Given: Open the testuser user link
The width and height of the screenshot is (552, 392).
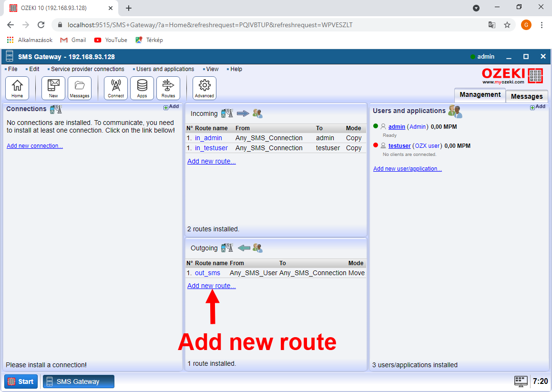Looking at the screenshot, I should point(399,146).
